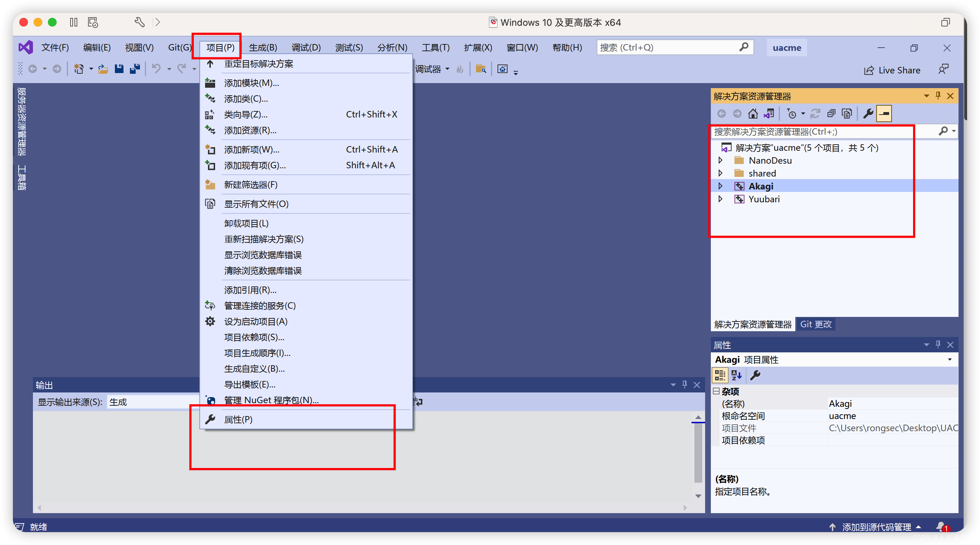Open the 项目(P) menu item
Screen dimensions: 980x545
point(218,46)
